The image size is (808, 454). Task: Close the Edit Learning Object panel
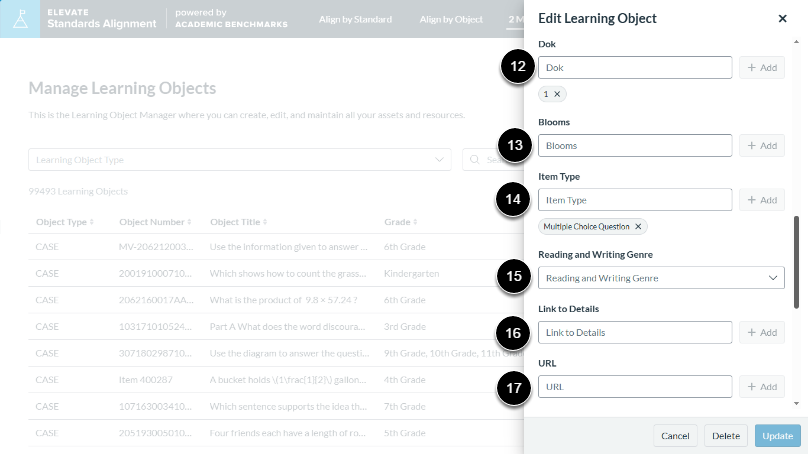click(x=782, y=19)
